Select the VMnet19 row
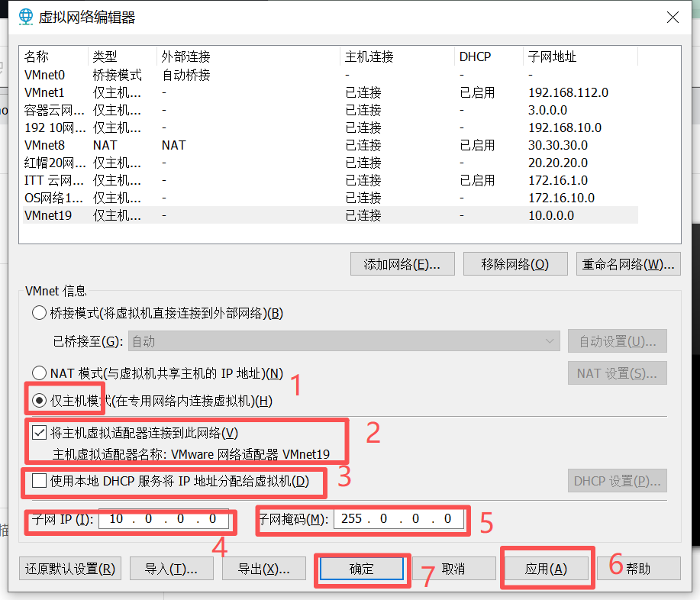Image resolution: width=700 pixels, height=600 pixels. [331, 215]
